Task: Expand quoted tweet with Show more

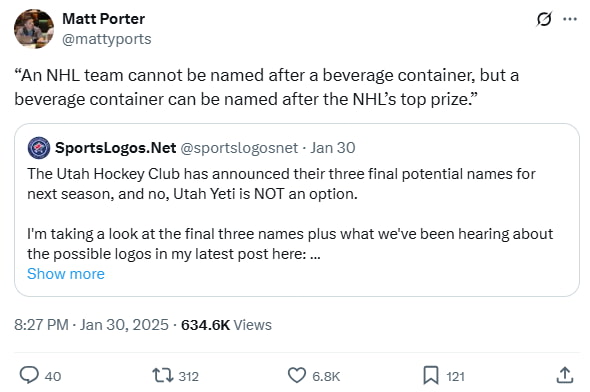Action: (x=66, y=274)
